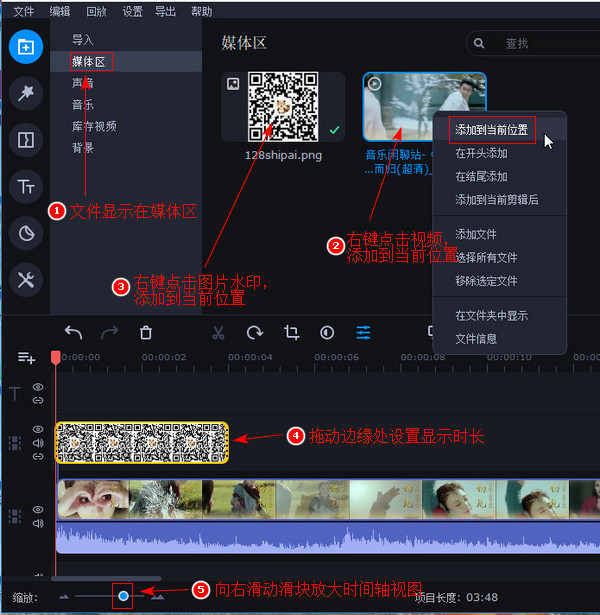The image size is (600, 615).
Task: Open the Transitions tab icon
Action: point(25,140)
